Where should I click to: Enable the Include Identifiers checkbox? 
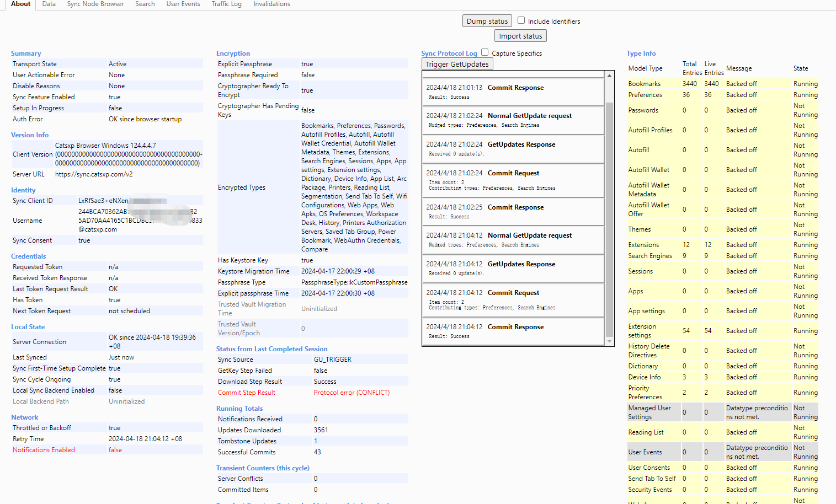click(521, 20)
